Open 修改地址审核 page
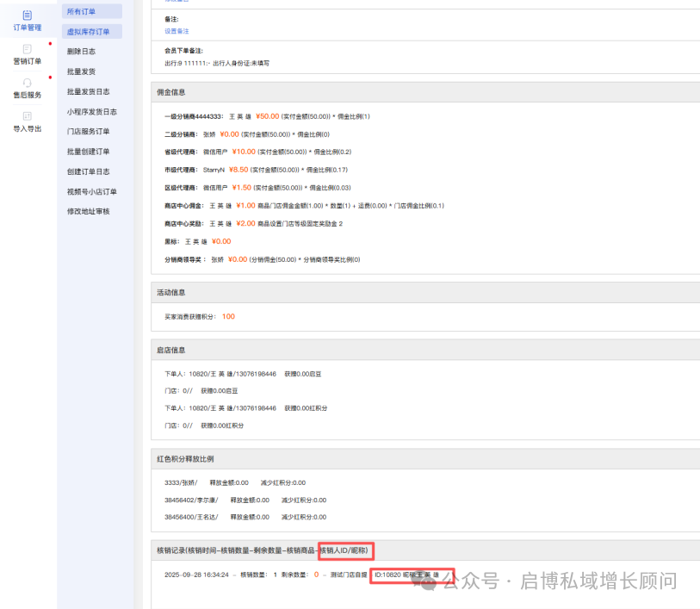700x609 pixels. click(89, 211)
